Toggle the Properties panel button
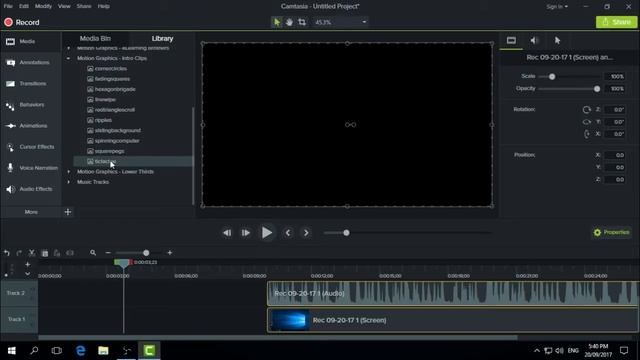Viewport: 640px width, 360px height. (612, 233)
